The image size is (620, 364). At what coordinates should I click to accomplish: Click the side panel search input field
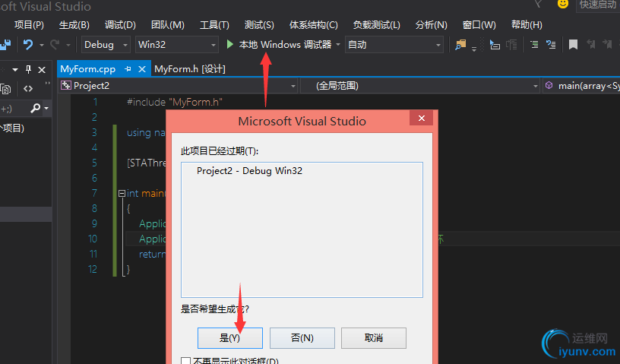[14, 108]
